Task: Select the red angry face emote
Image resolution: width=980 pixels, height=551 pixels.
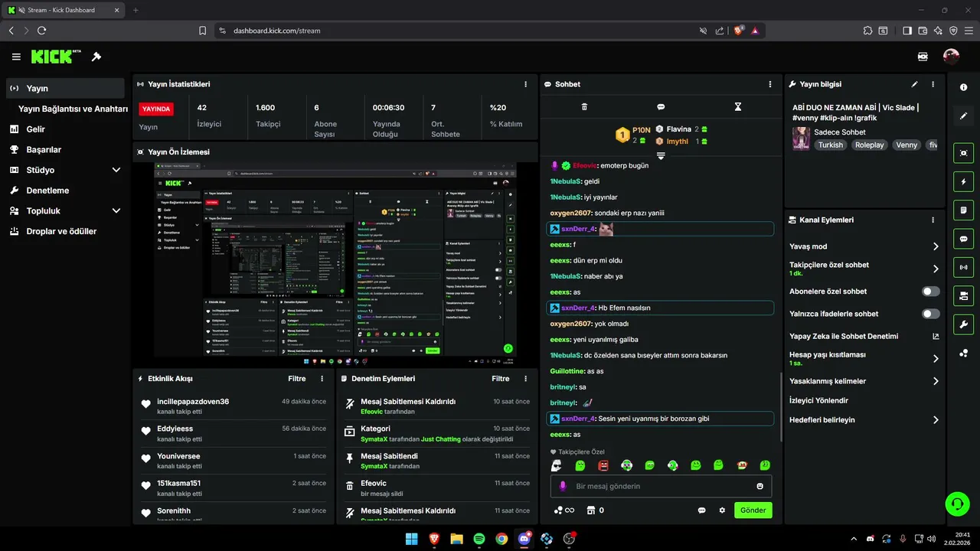Action: tap(603, 465)
